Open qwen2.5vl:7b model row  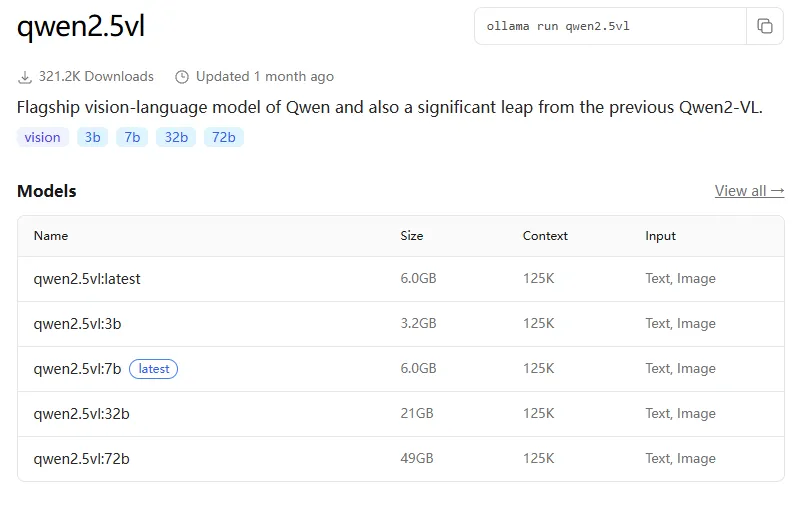tap(77, 369)
